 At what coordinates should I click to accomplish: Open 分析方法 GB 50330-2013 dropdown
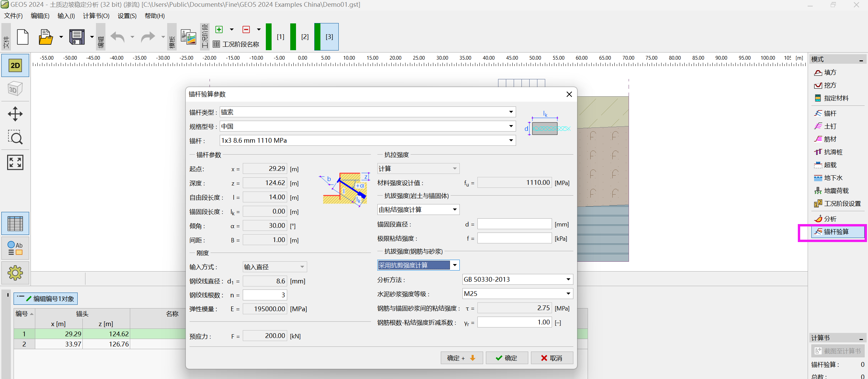click(518, 279)
